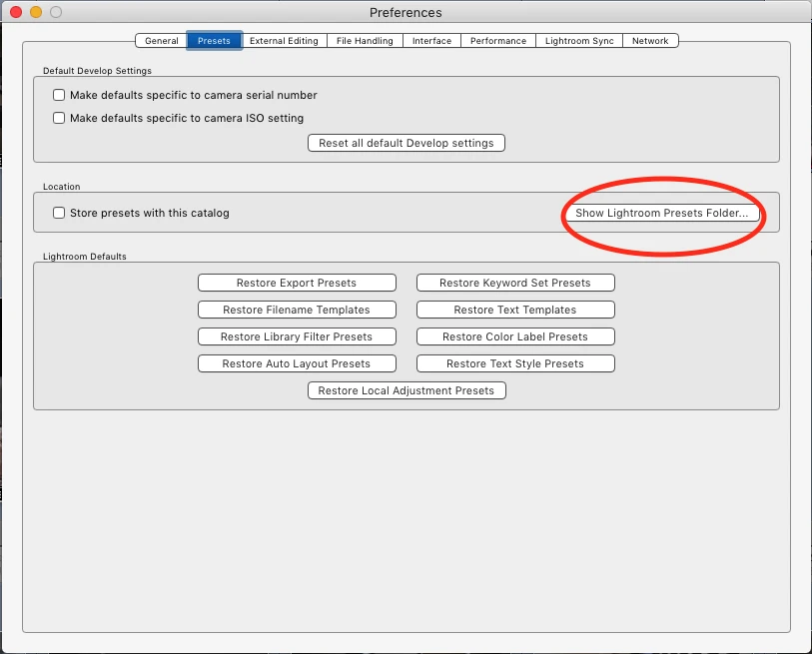Enable defaults specific to camera ISO setting
Viewport: 812px width, 654px height.
click(59, 118)
